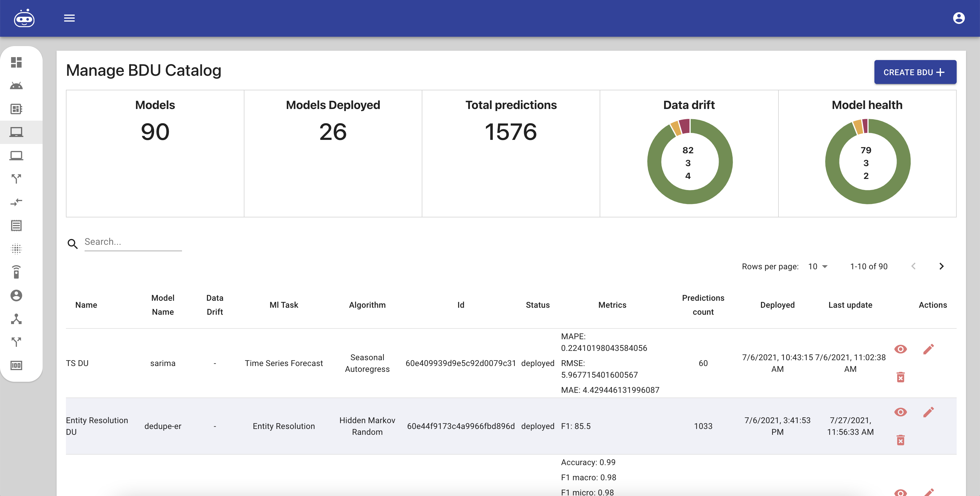Click the Models count 90

point(155,132)
